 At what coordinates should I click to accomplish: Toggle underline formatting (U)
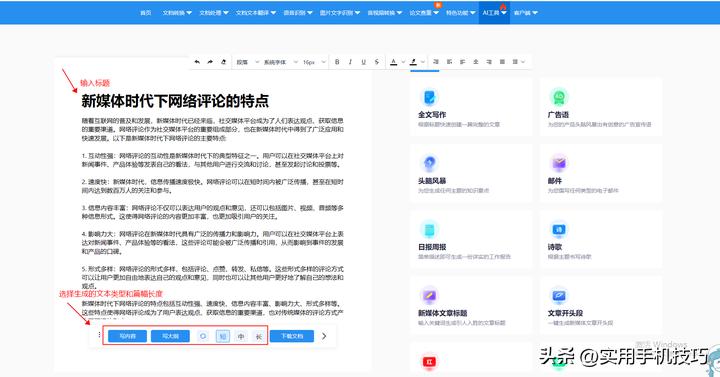[x=363, y=62]
